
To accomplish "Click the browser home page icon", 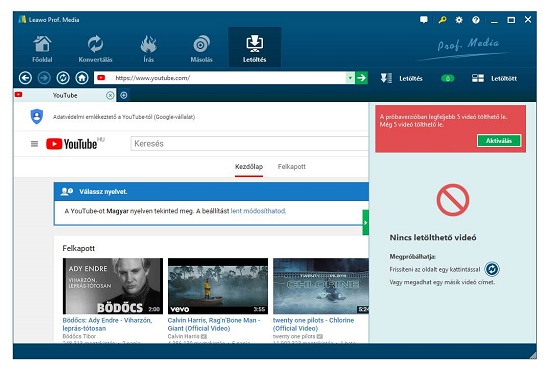I will click(82, 78).
